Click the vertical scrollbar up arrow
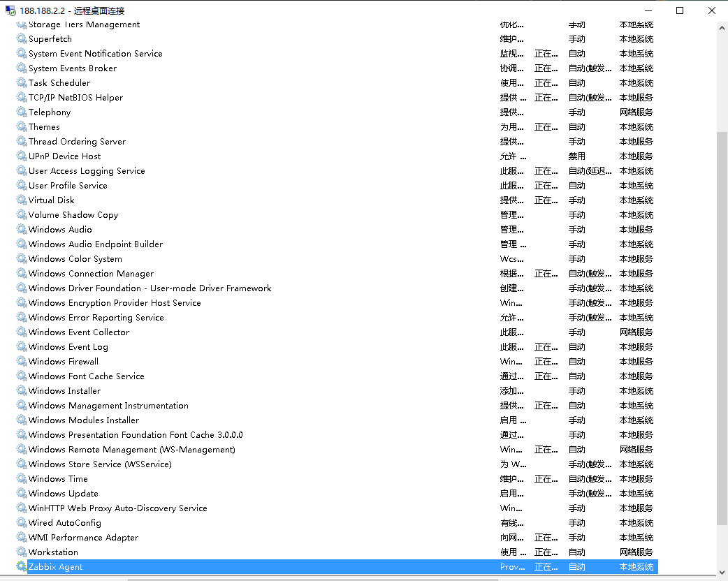Viewport: 728px width, 581px height. click(722, 28)
